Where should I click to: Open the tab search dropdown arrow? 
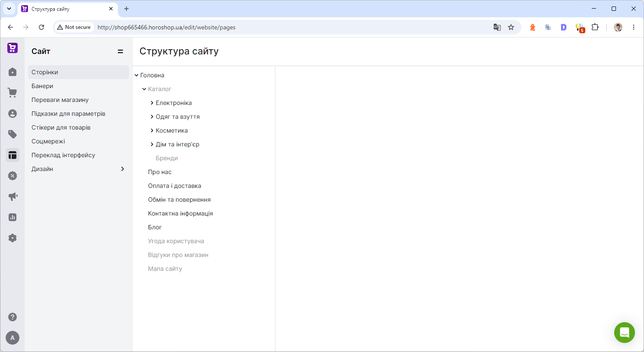pyautogui.click(x=9, y=9)
